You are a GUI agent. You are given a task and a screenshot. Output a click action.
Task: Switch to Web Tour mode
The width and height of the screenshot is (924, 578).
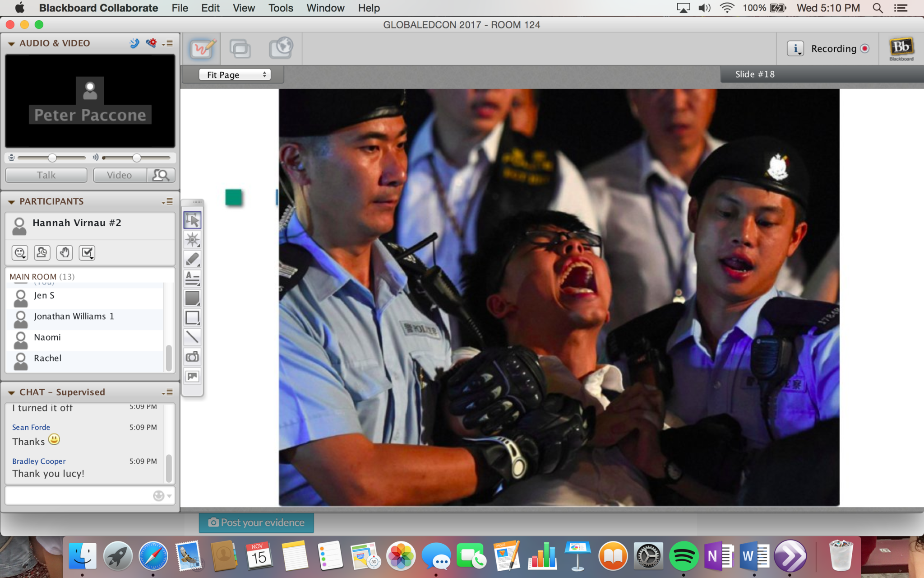click(281, 48)
